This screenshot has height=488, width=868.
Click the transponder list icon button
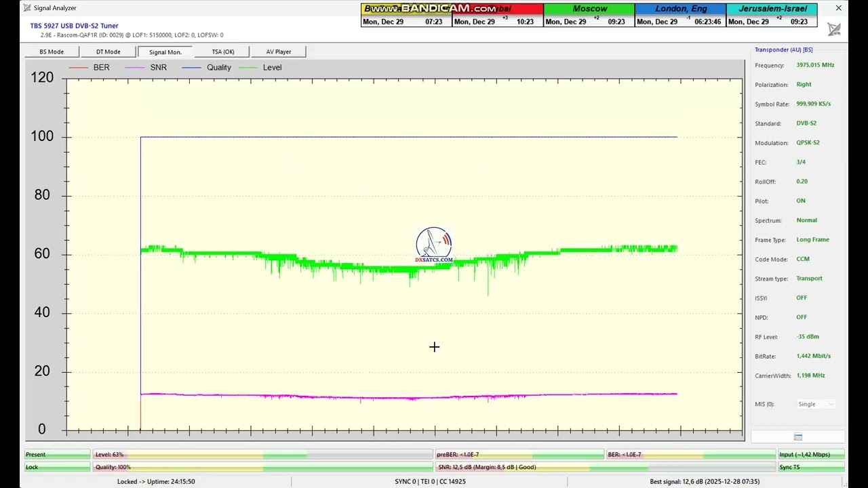click(797, 436)
